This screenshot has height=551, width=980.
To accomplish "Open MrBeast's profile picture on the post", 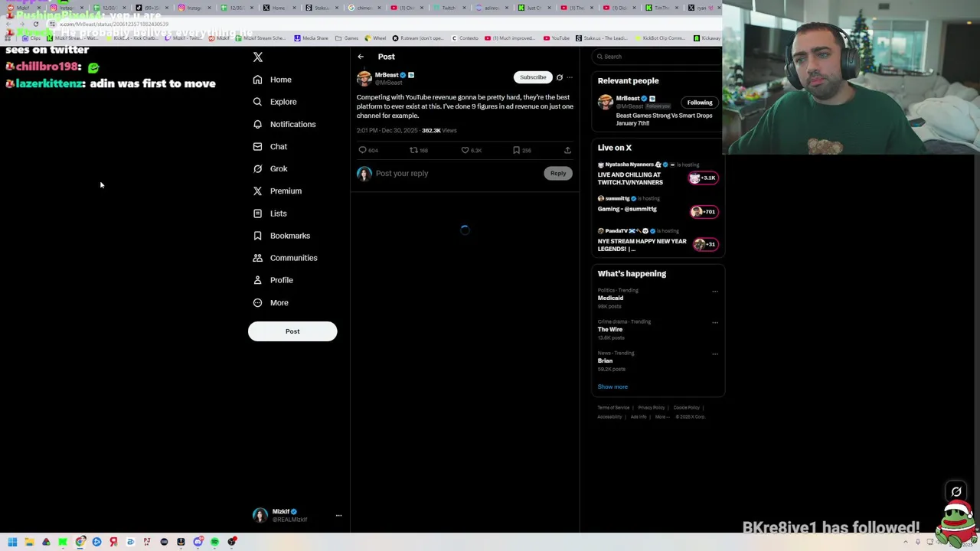I will [364, 78].
